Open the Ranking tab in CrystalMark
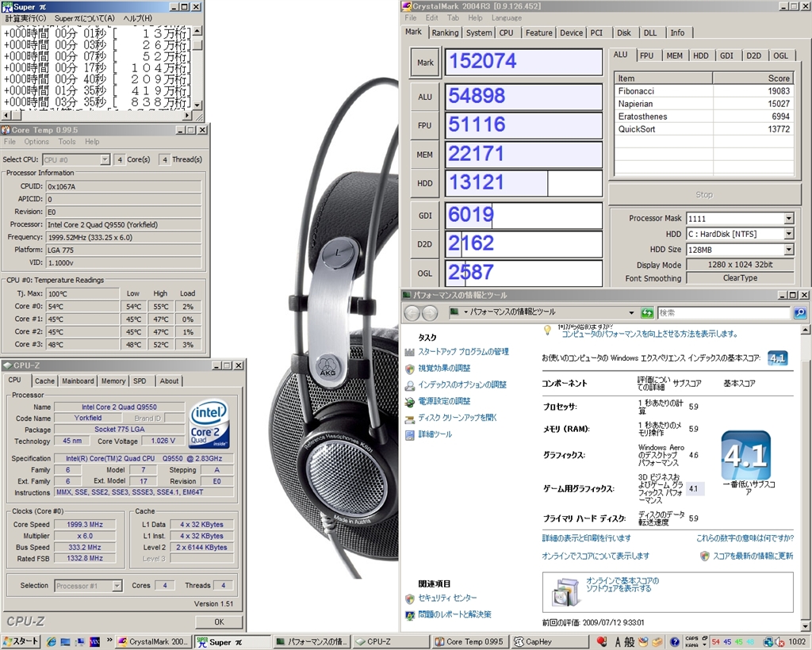This screenshot has width=812, height=650. click(445, 32)
